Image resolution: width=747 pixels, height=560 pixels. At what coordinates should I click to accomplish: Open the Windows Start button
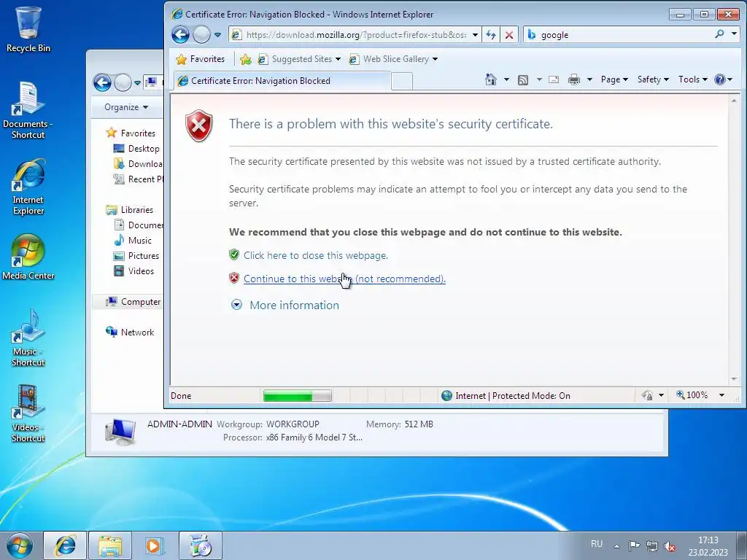click(x=20, y=545)
